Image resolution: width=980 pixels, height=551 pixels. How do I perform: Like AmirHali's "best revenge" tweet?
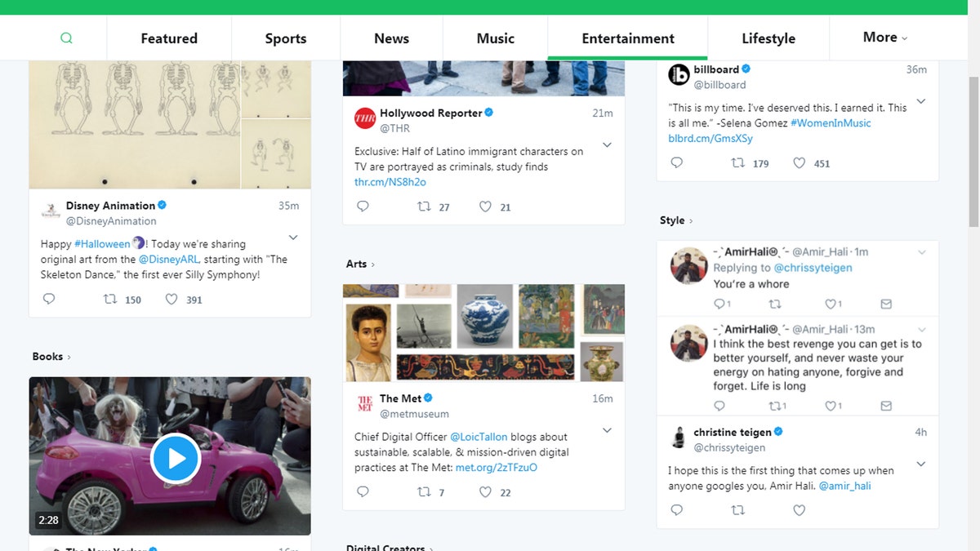830,406
